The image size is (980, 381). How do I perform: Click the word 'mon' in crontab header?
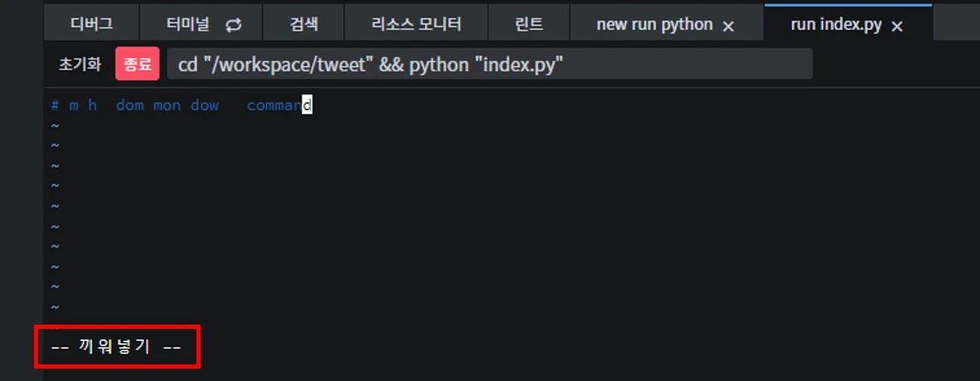click(167, 105)
